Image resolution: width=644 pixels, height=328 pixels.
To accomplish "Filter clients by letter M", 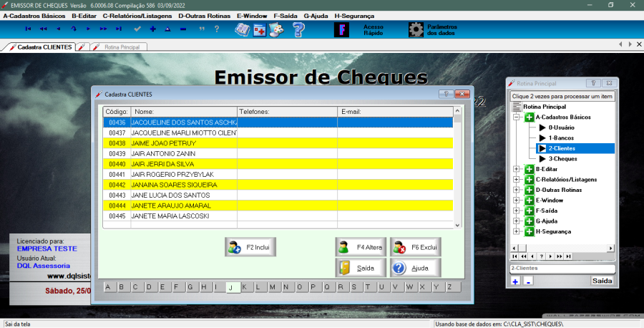I will pos(273,287).
